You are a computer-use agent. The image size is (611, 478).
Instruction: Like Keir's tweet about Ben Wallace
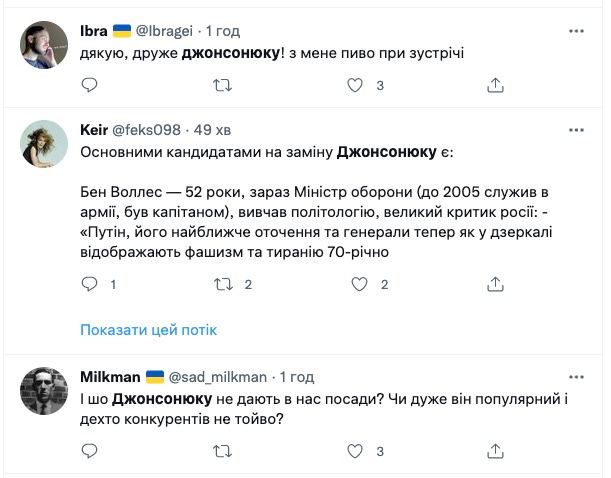click(x=355, y=285)
